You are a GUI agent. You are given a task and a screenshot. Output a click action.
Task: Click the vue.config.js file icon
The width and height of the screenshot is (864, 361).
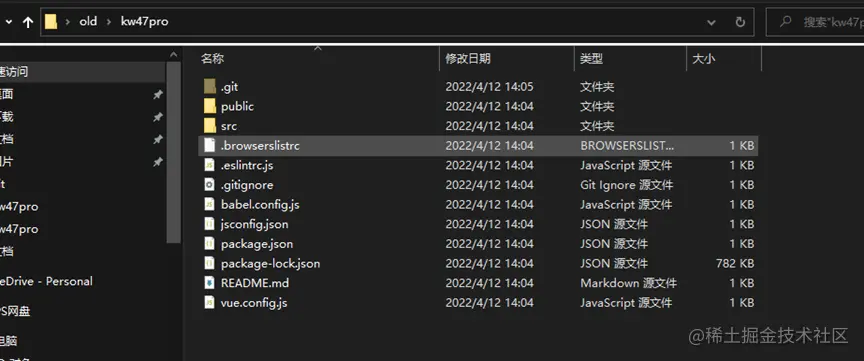point(209,303)
